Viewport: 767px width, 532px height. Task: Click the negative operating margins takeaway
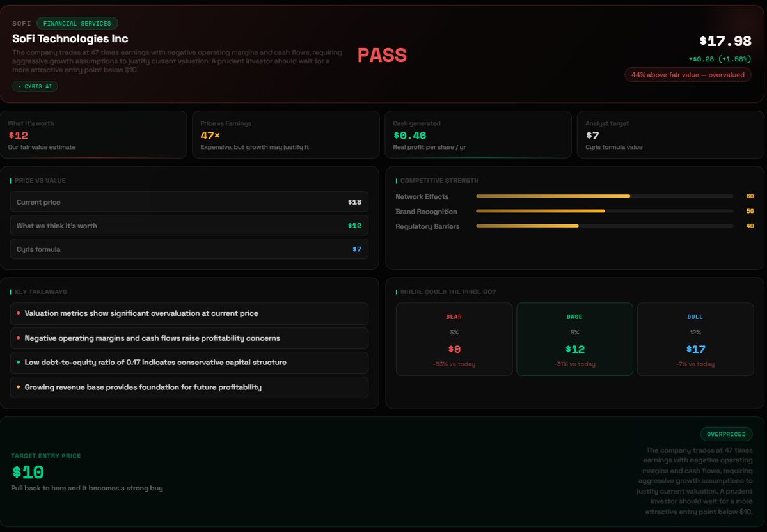[x=189, y=338]
